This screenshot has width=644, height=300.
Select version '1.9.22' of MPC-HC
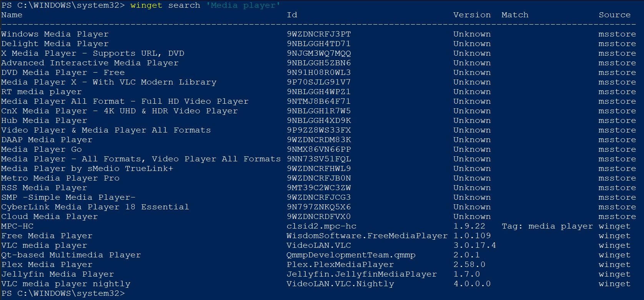[469, 226]
